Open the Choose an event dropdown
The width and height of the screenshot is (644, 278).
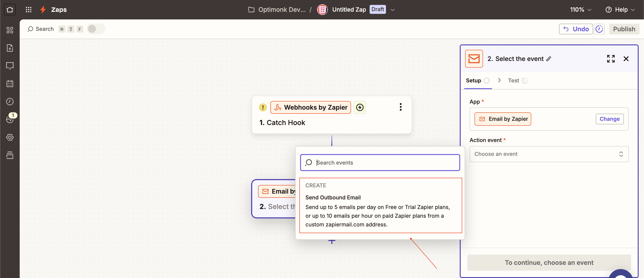(x=549, y=154)
